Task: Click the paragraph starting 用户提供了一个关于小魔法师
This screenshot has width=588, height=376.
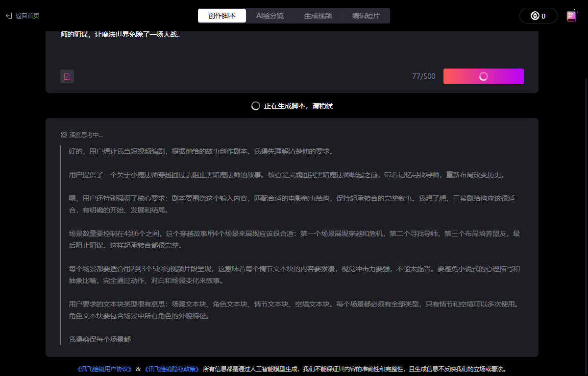Action: click(x=287, y=175)
